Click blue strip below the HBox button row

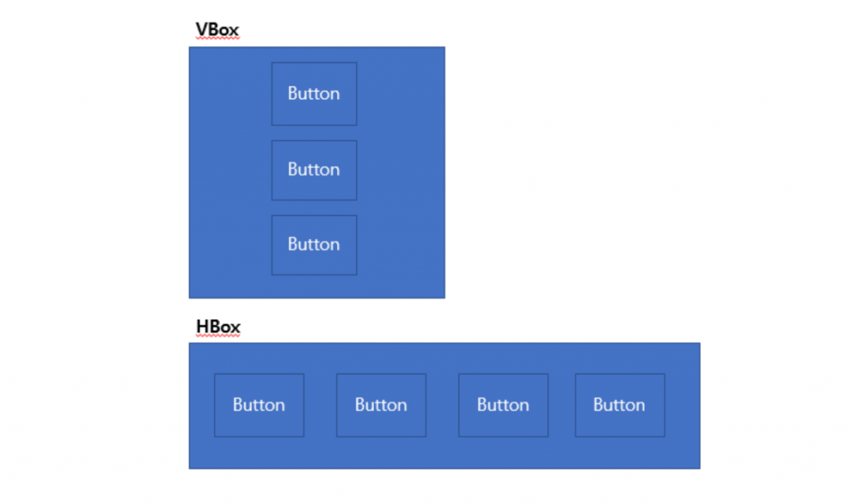coord(445,452)
